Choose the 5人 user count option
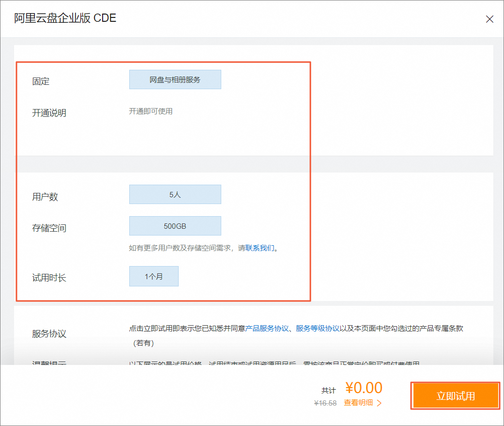Screen dimensions: 504x426 [175, 194]
